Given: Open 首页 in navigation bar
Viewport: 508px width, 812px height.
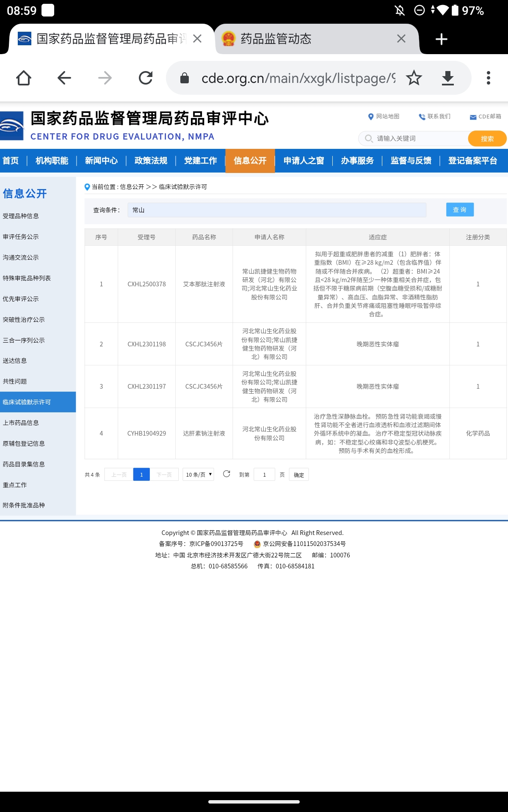Looking at the screenshot, I should click(x=11, y=161).
